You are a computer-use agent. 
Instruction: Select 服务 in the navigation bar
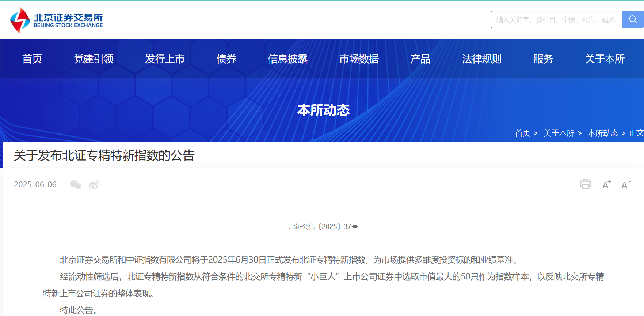pos(543,59)
